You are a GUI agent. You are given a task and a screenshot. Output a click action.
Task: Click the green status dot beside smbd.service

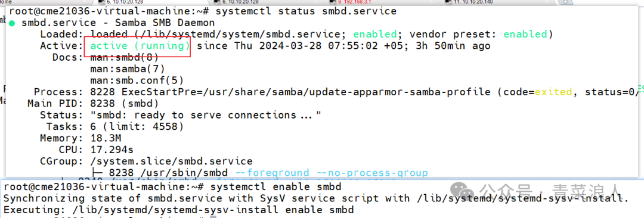click(x=11, y=23)
